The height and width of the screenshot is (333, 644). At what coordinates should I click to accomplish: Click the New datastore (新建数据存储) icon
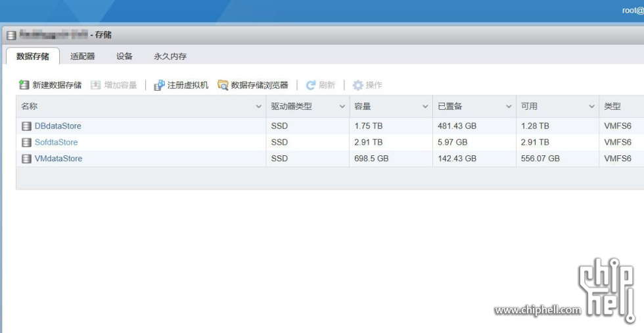coord(24,85)
